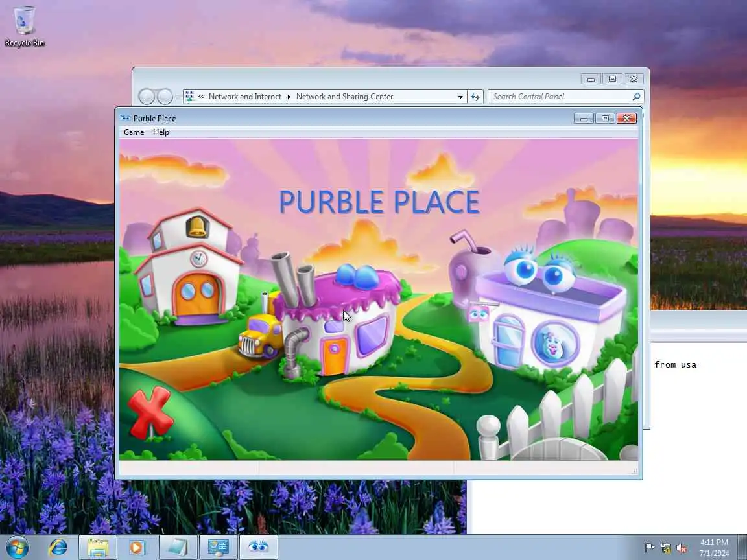Click the taskbar clock showing 4:11 PM
Viewport: 747px width, 560px height.
click(714, 548)
